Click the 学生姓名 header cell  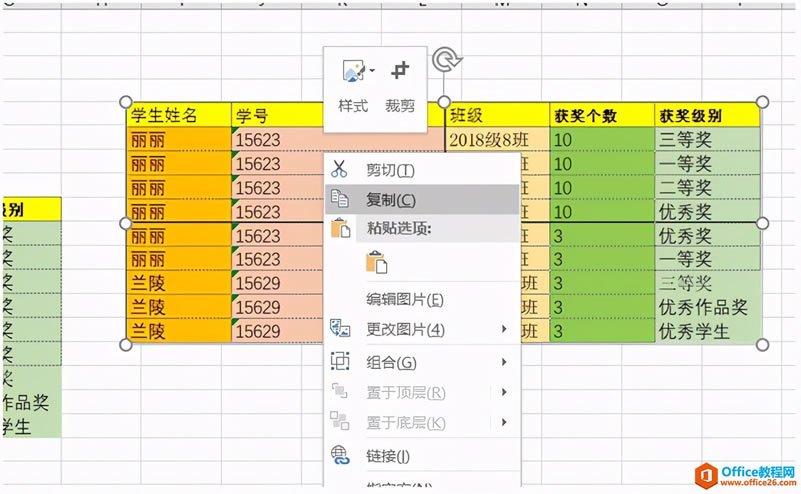coord(179,115)
